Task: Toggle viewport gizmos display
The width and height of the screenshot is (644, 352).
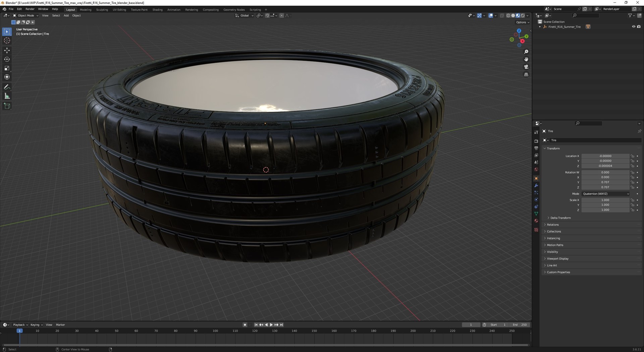Action: coord(479,15)
